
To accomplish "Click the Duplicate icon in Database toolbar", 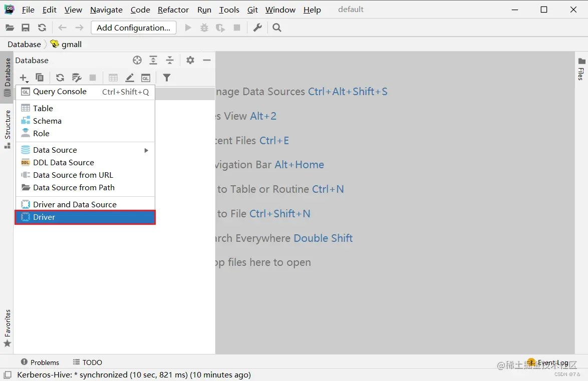I will point(40,78).
